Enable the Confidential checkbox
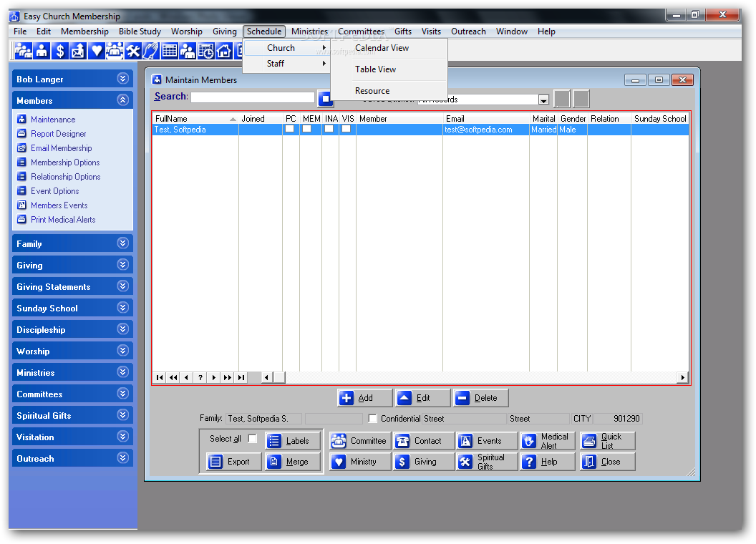Screen dimensions: 756x544 (x=373, y=419)
